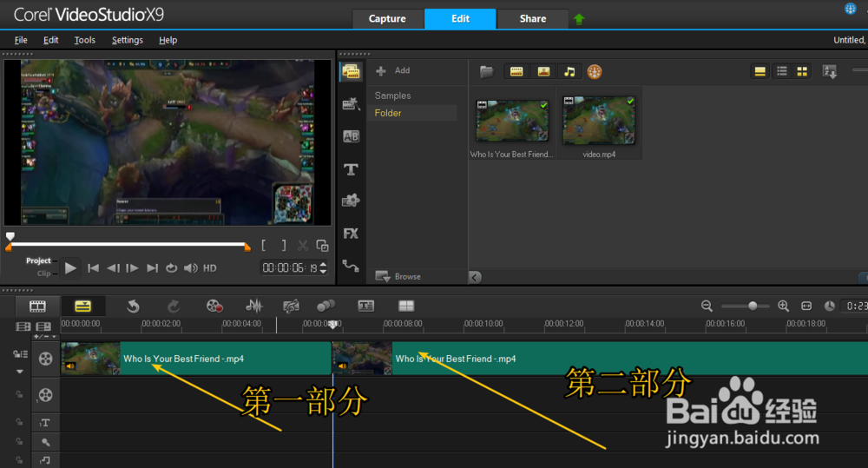Set mark-out bracket point
Image resolution: width=868 pixels, height=468 pixels.
coord(284,246)
